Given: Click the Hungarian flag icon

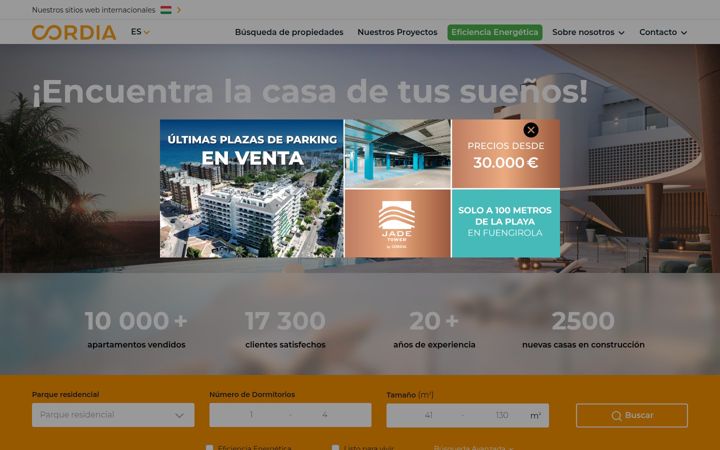Looking at the screenshot, I should point(166,10).
